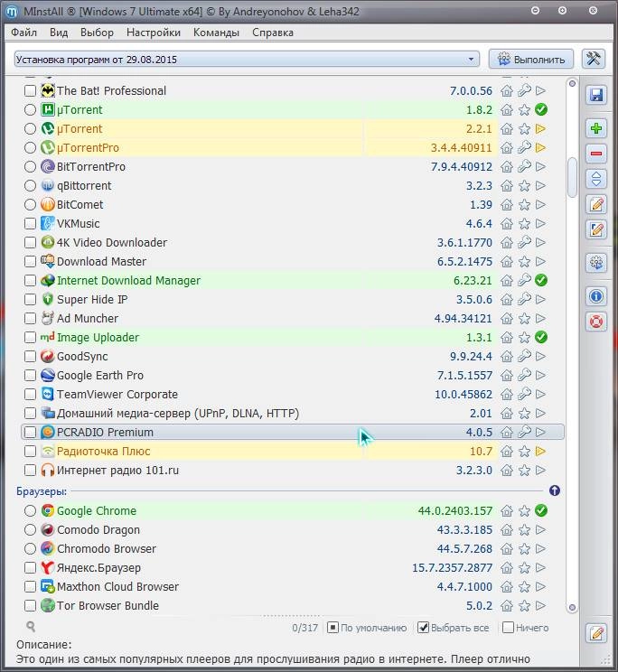Click version 7.1.5.1557 of Google Earth Pro
Image resolution: width=618 pixels, height=672 pixels.
464,376
